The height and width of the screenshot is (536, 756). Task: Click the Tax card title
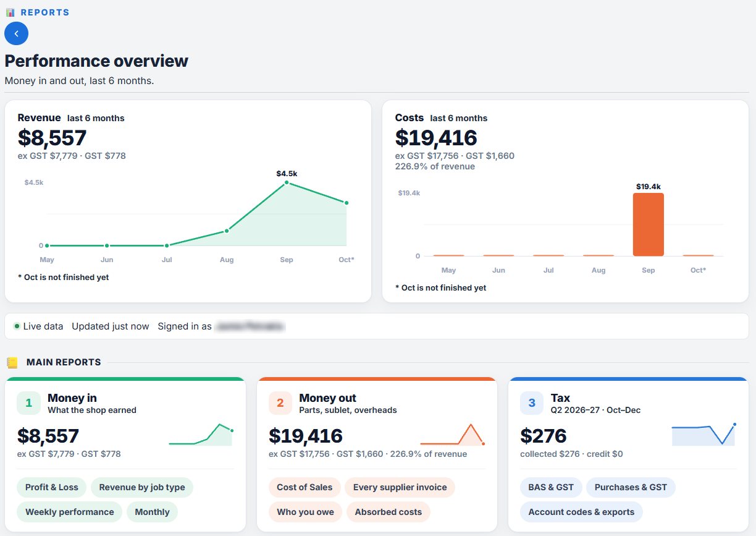(x=560, y=398)
